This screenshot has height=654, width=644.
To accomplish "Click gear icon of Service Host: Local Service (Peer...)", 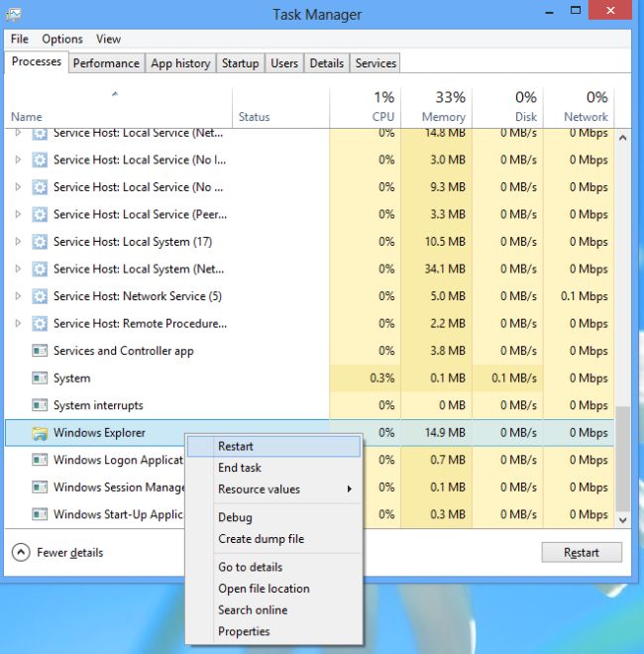I will (40, 214).
